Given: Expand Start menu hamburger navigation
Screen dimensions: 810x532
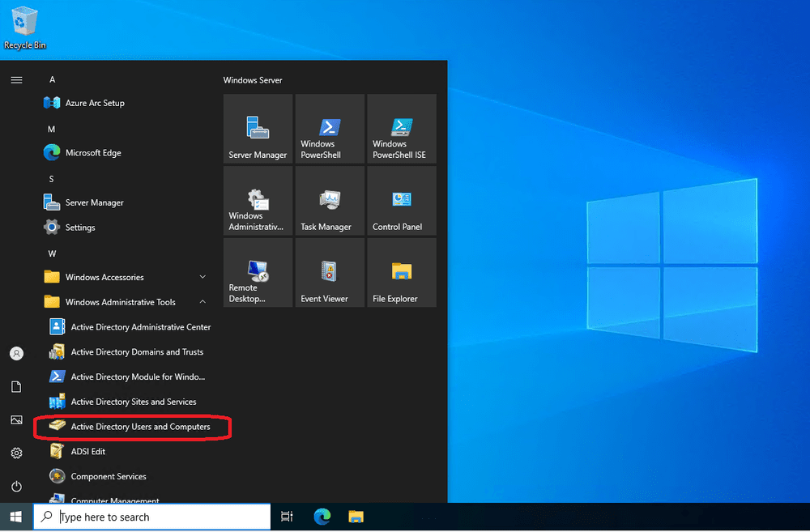Looking at the screenshot, I should 16,80.
